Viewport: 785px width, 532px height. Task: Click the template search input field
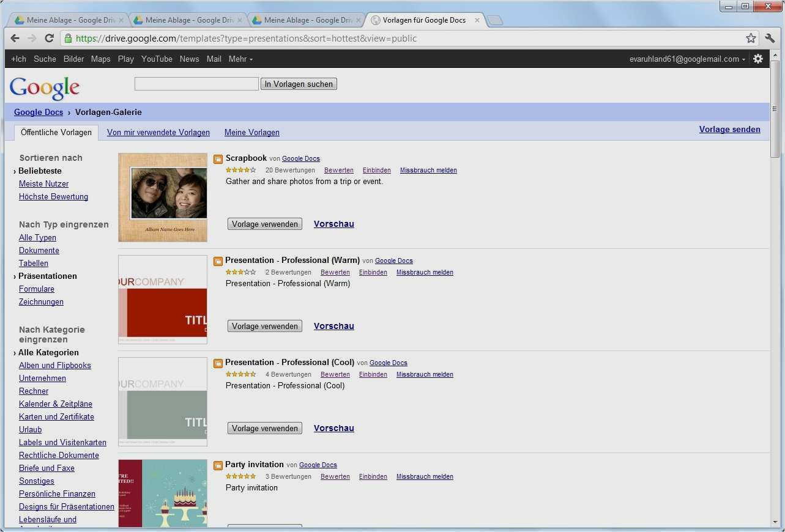(x=196, y=84)
